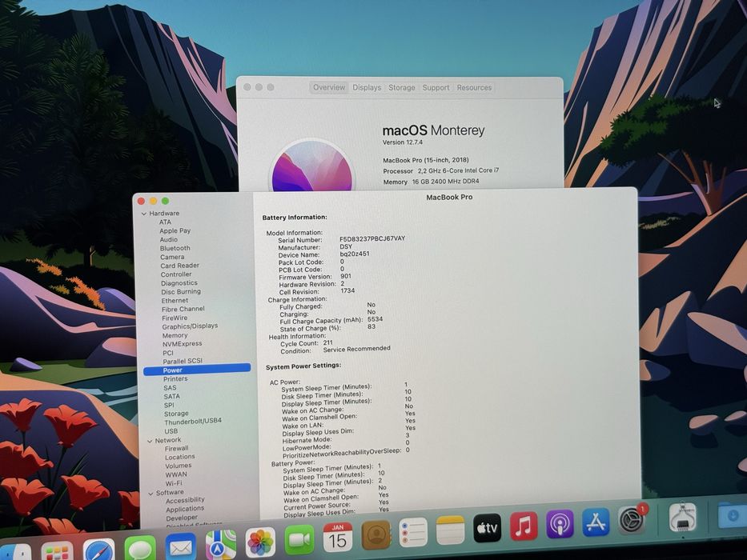This screenshot has height=560, width=747.
Task: Select Parallel SCSI in the sidebar
Action: [x=183, y=361]
